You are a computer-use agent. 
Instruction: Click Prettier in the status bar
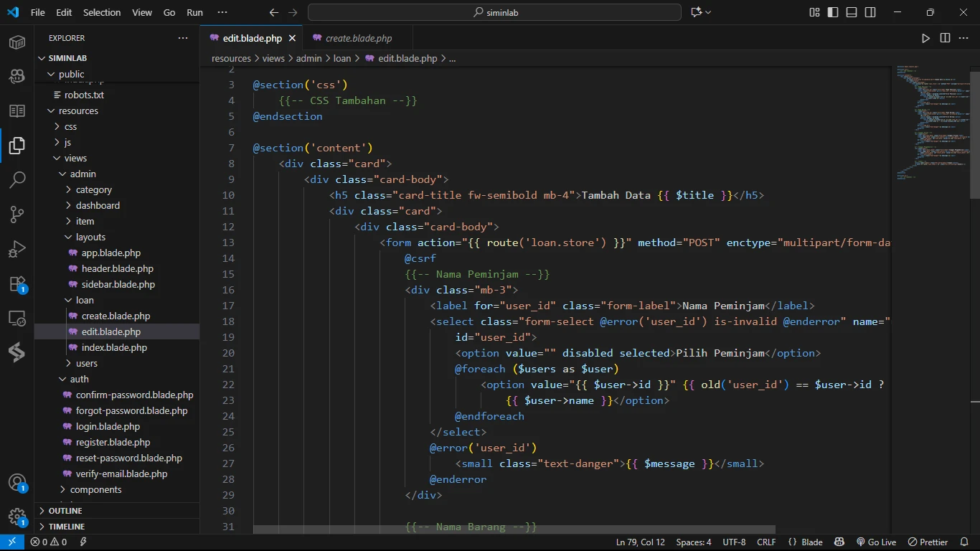click(x=928, y=542)
